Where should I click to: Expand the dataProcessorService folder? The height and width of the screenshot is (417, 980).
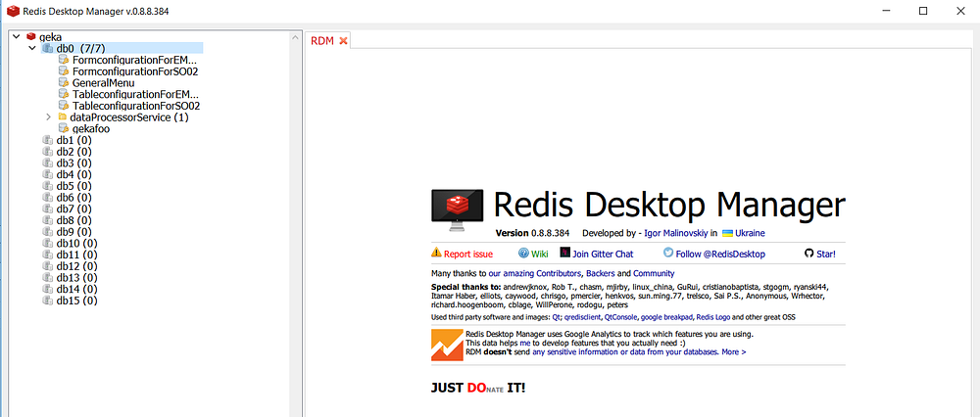[49, 117]
